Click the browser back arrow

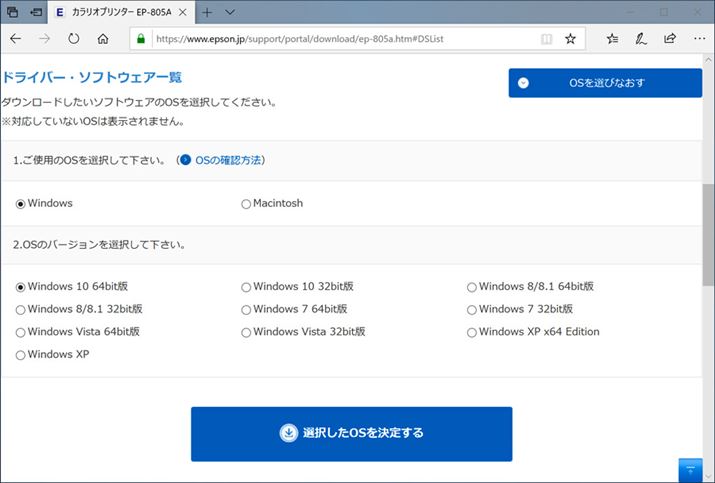click(x=16, y=39)
